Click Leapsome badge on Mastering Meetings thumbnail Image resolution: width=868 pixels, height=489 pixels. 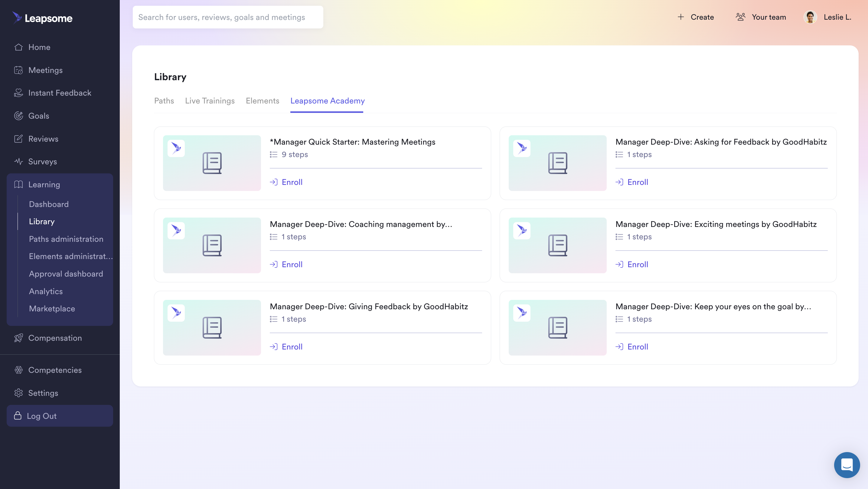click(176, 148)
